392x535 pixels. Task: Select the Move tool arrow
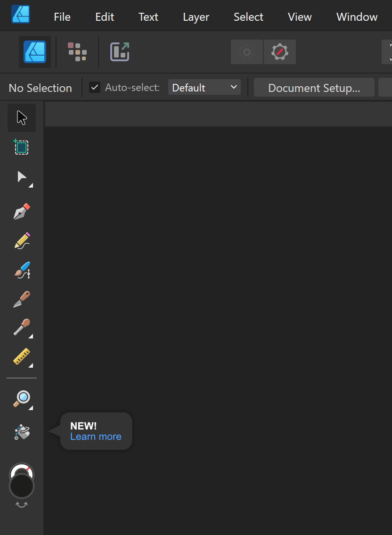22,118
